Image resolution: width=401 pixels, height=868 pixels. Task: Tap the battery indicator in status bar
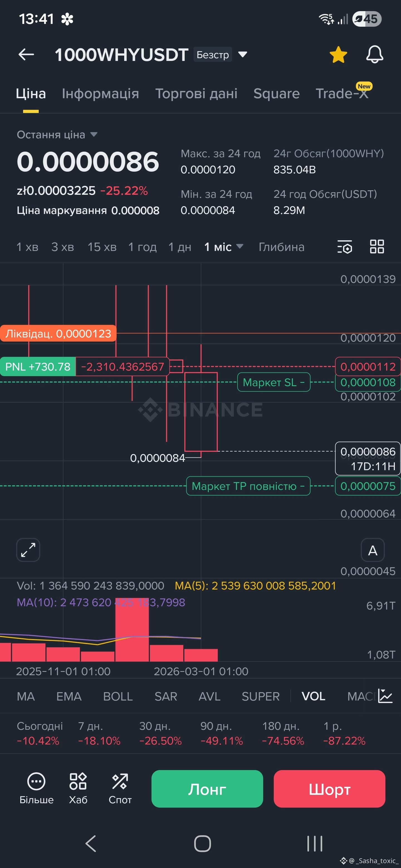tap(366, 19)
